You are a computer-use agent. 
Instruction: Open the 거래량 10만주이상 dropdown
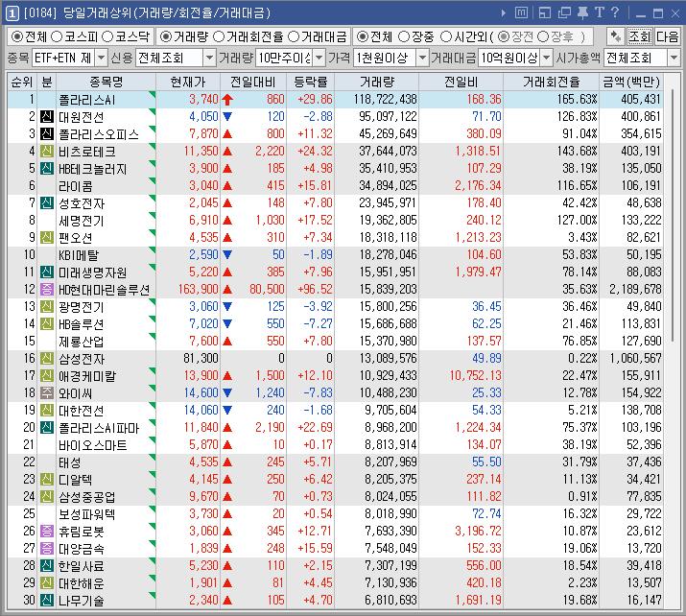319,58
